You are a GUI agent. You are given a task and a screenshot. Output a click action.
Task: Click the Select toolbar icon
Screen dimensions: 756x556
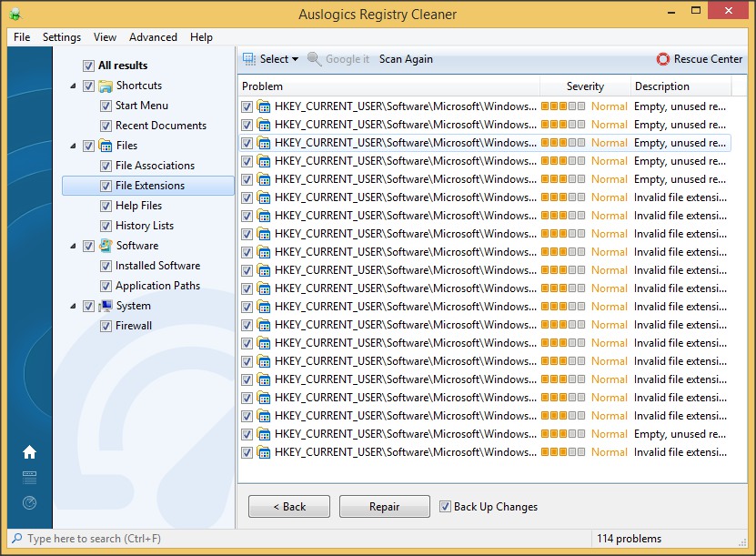(x=249, y=58)
